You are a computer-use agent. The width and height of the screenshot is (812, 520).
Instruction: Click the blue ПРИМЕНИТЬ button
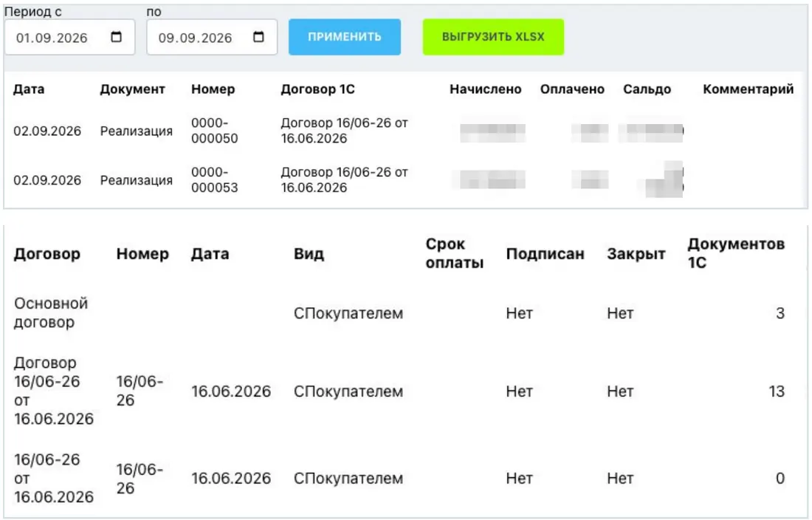[345, 37]
